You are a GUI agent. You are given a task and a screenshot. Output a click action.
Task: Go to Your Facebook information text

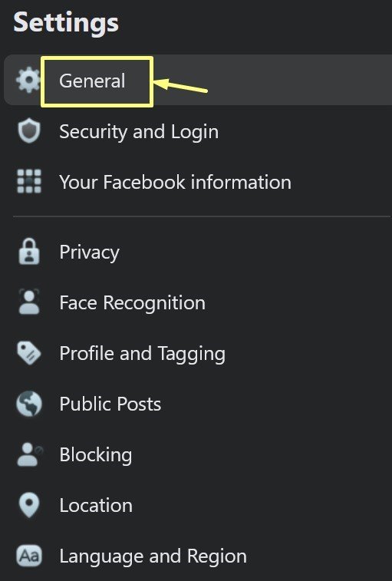pos(175,183)
